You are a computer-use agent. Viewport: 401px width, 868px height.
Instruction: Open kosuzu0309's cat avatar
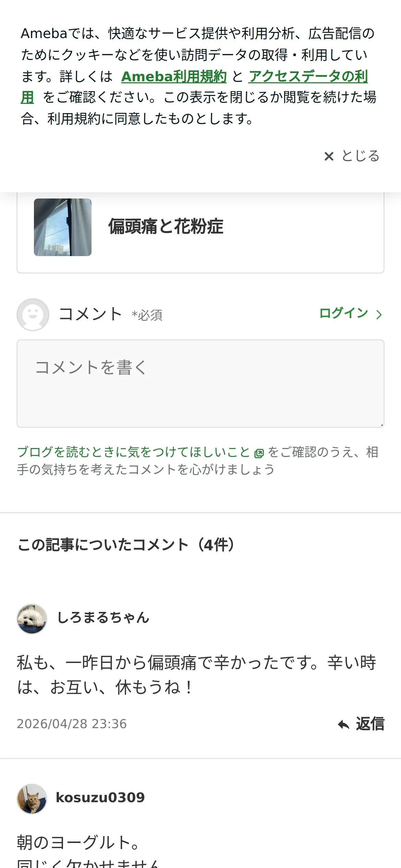click(32, 799)
